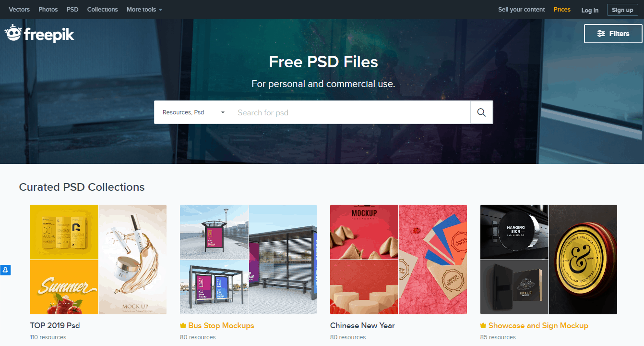Image resolution: width=644 pixels, height=346 pixels.
Task: Click the Chinese New Year envelopes thumbnail
Action: [x=433, y=259]
